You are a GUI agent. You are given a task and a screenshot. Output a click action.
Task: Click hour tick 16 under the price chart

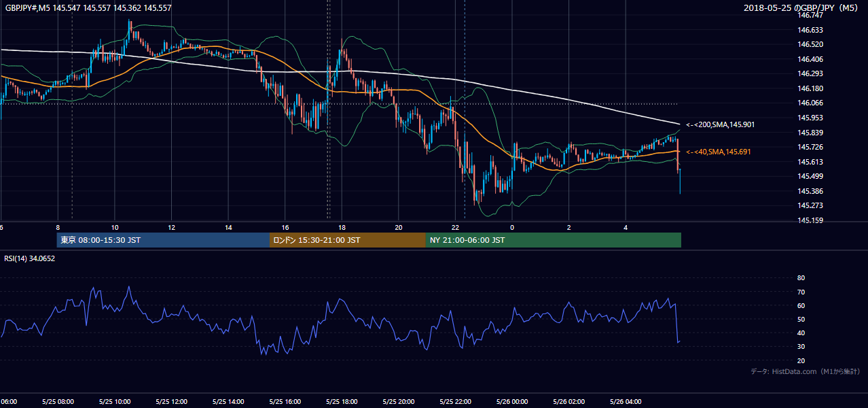point(285,227)
